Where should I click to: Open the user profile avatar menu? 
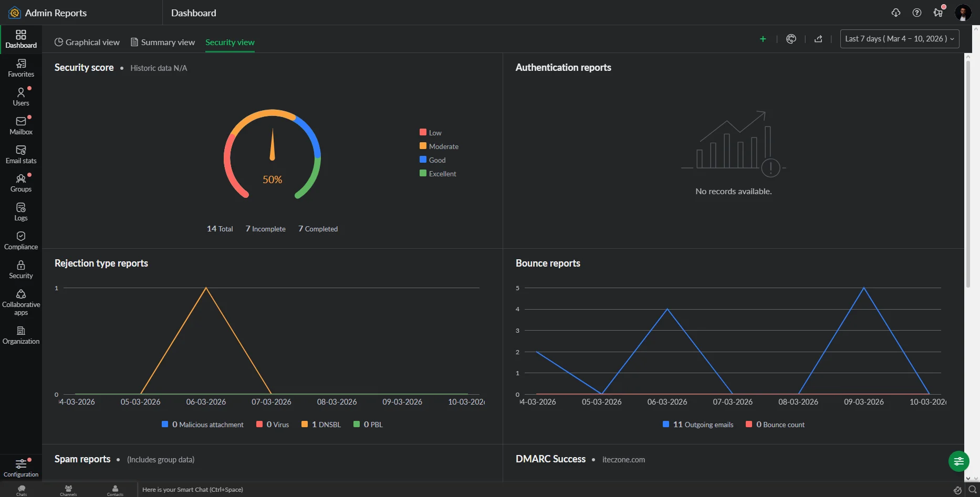pos(963,13)
